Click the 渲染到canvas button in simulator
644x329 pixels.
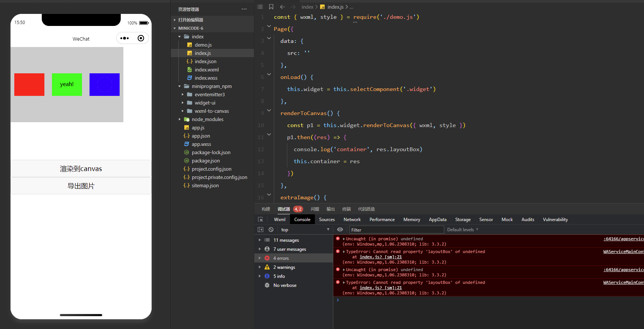[81, 168]
